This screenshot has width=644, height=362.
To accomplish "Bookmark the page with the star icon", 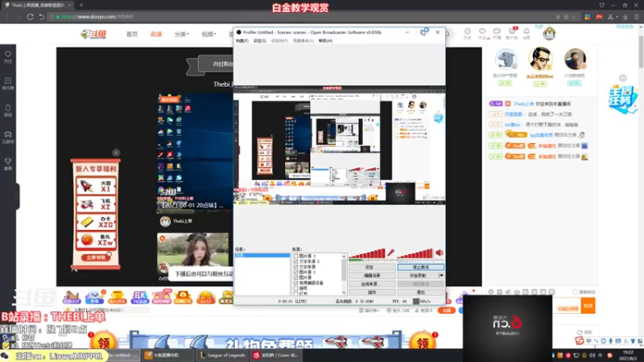I will click(x=566, y=17).
